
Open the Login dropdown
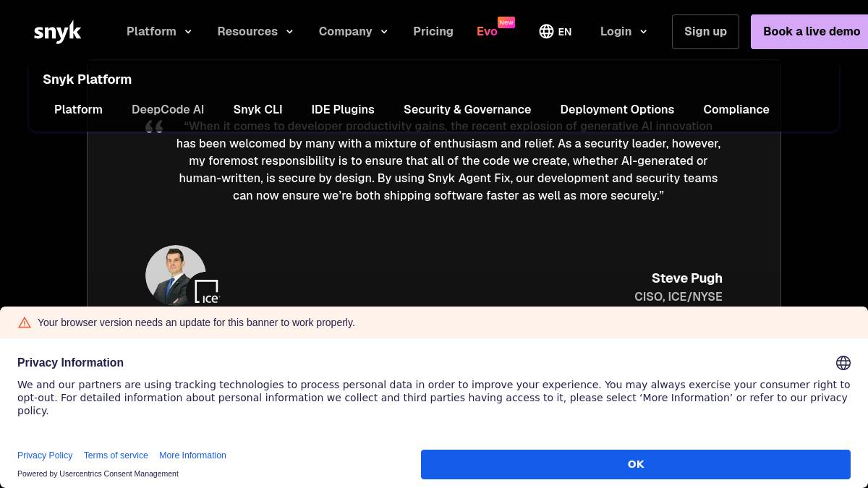pos(624,31)
